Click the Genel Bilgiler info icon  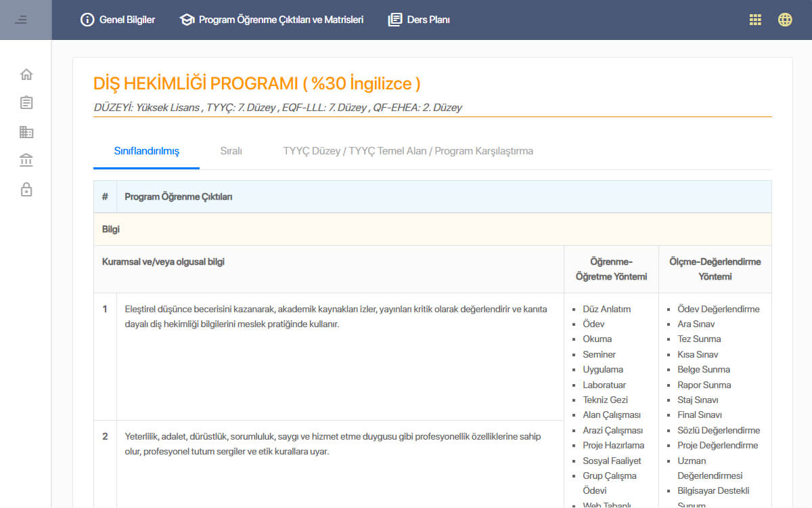coord(87,20)
